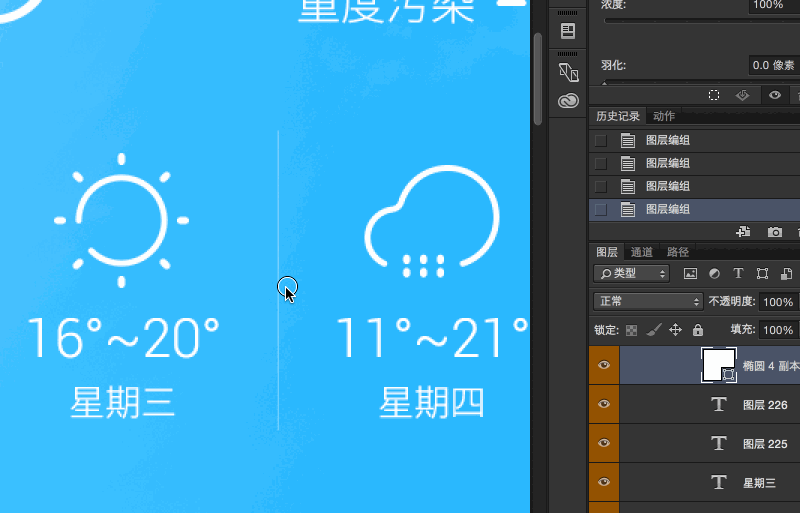Hide the 图层 225 layer
The image size is (800, 513).
tap(604, 443)
